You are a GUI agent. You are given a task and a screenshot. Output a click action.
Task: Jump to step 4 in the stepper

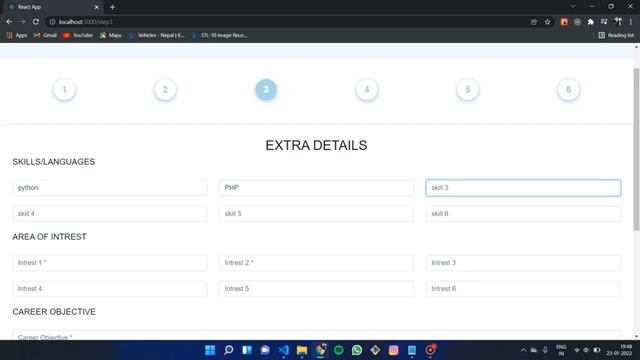pos(367,89)
